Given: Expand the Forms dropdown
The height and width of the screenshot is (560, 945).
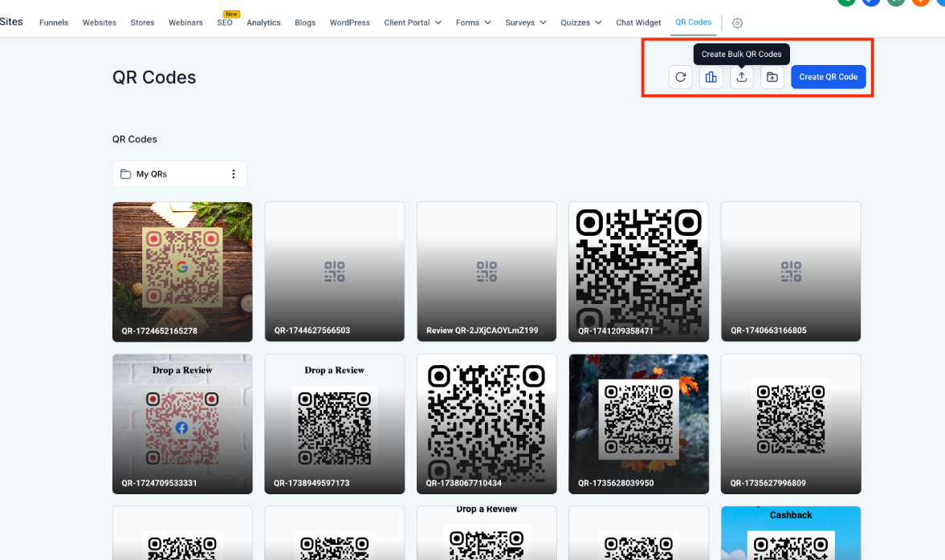Looking at the screenshot, I should point(473,23).
